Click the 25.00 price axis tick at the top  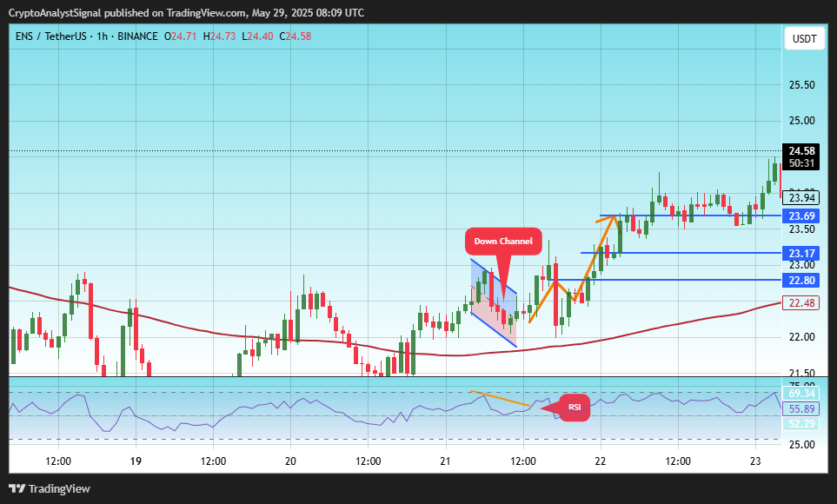801,121
